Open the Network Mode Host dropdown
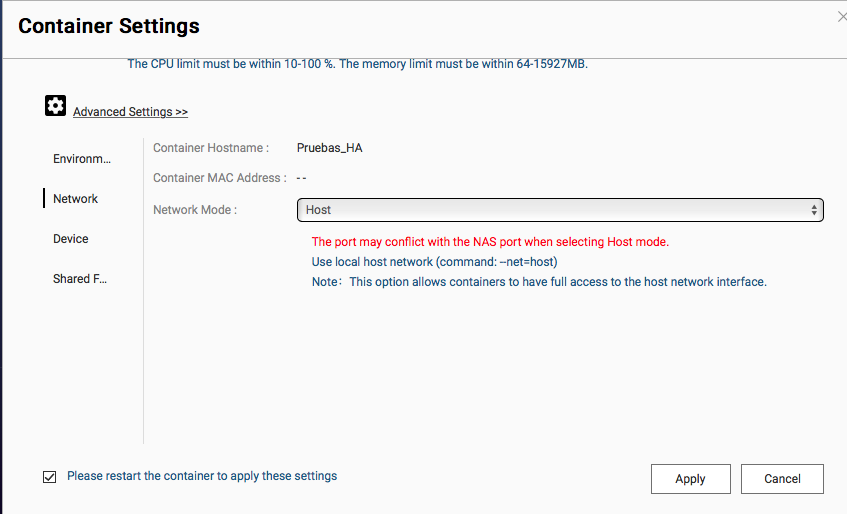847x514 pixels. [x=559, y=210]
